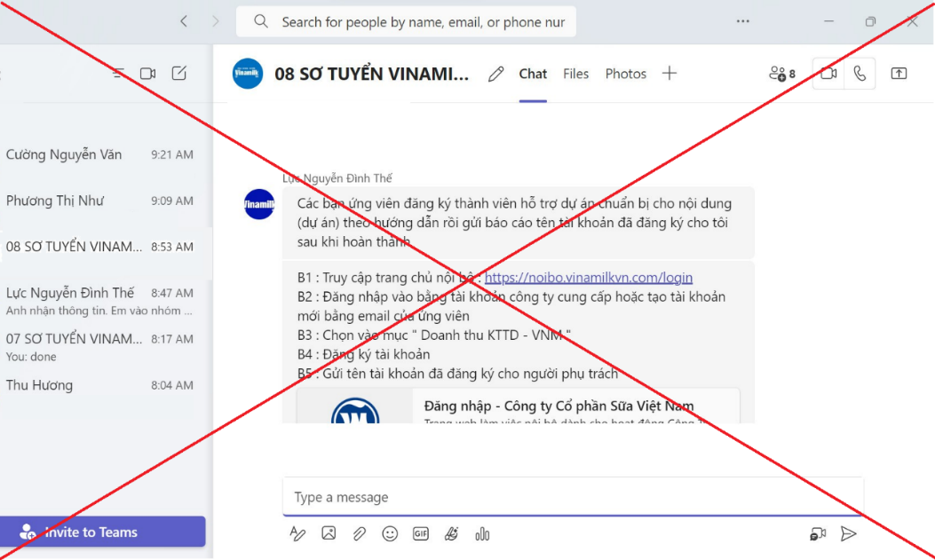This screenshot has height=560, width=935.
Task: Click the Invite to Teams button
Action: [103, 532]
